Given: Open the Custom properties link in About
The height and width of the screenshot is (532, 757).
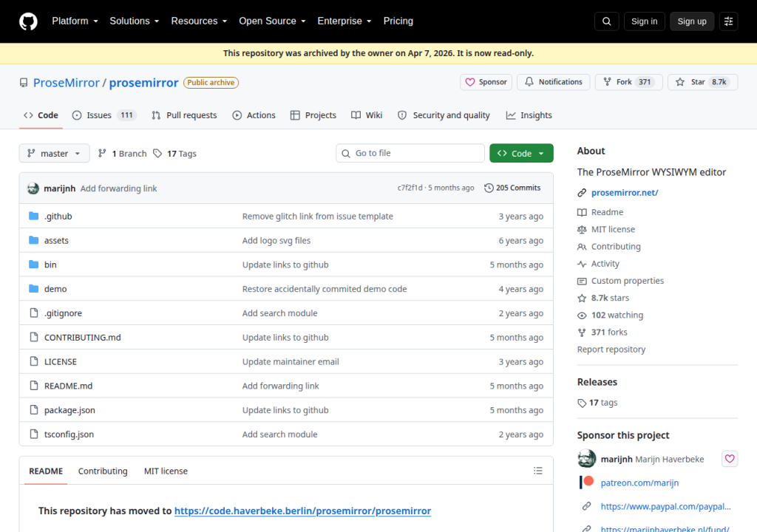Looking at the screenshot, I should click(x=620, y=281).
